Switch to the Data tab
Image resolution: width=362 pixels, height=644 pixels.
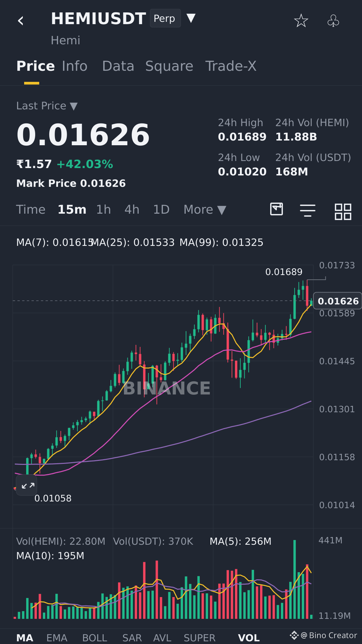(118, 66)
